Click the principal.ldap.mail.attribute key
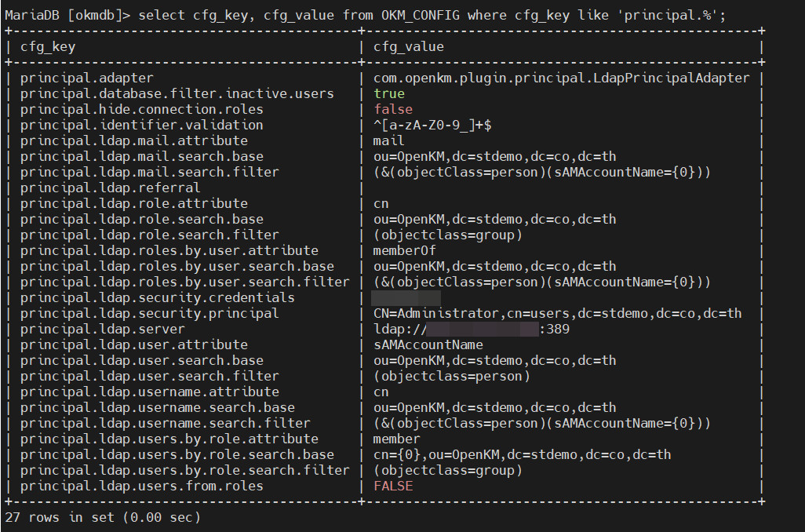This screenshot has height=532, width=805. tap(133, 140)
